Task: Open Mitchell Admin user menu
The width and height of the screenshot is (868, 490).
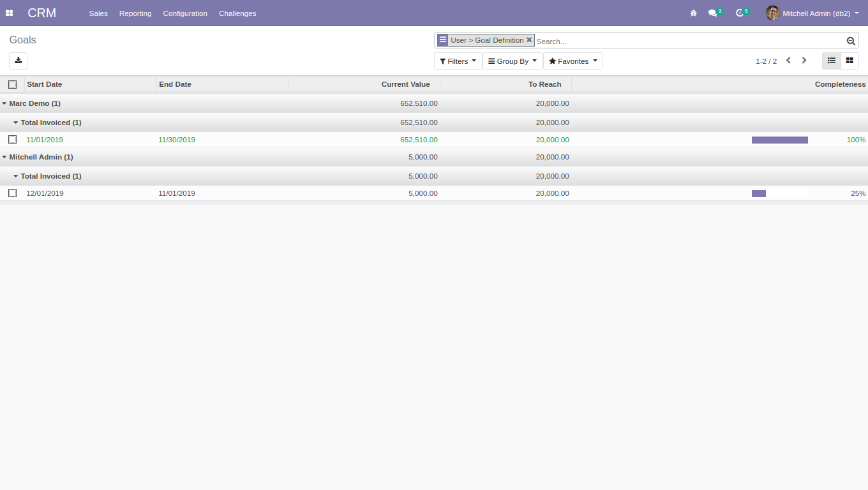Action: click(812, 13)
